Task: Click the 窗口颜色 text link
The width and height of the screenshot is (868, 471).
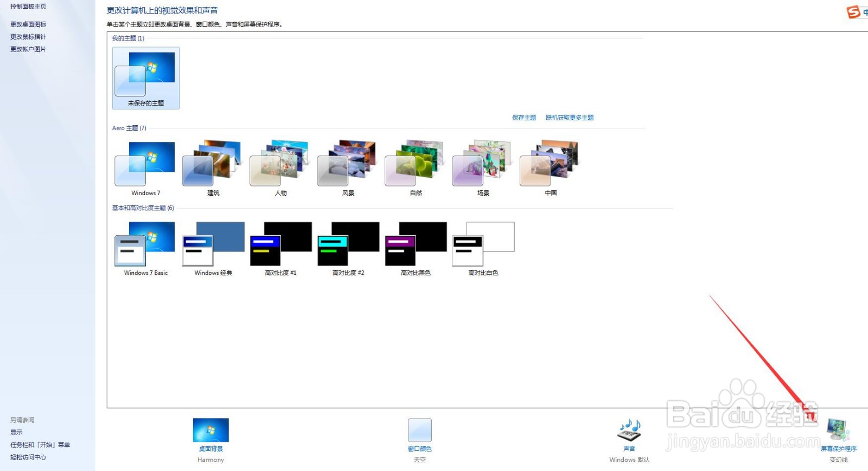Action: click(420, 449)
